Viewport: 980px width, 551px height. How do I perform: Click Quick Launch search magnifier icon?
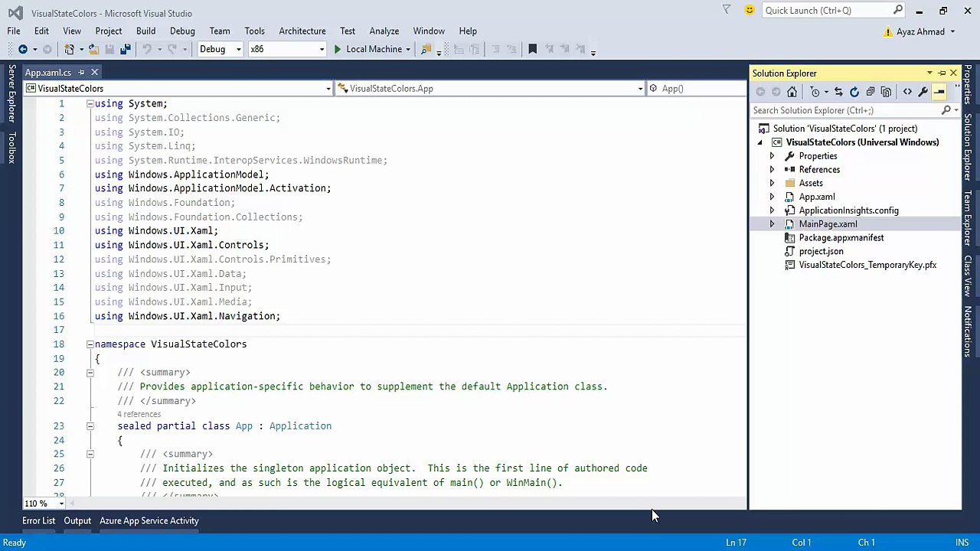coord(898,10)
